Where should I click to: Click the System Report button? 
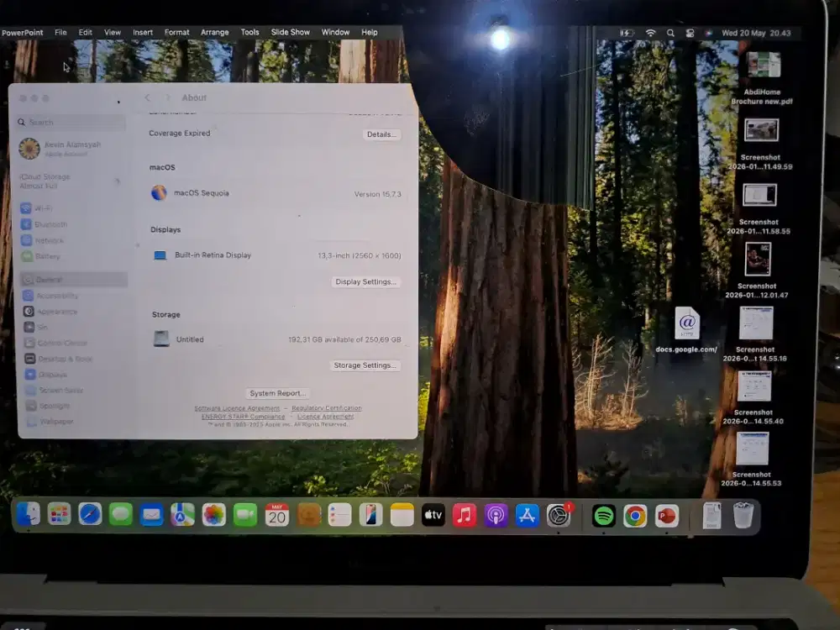click(277, 393)
